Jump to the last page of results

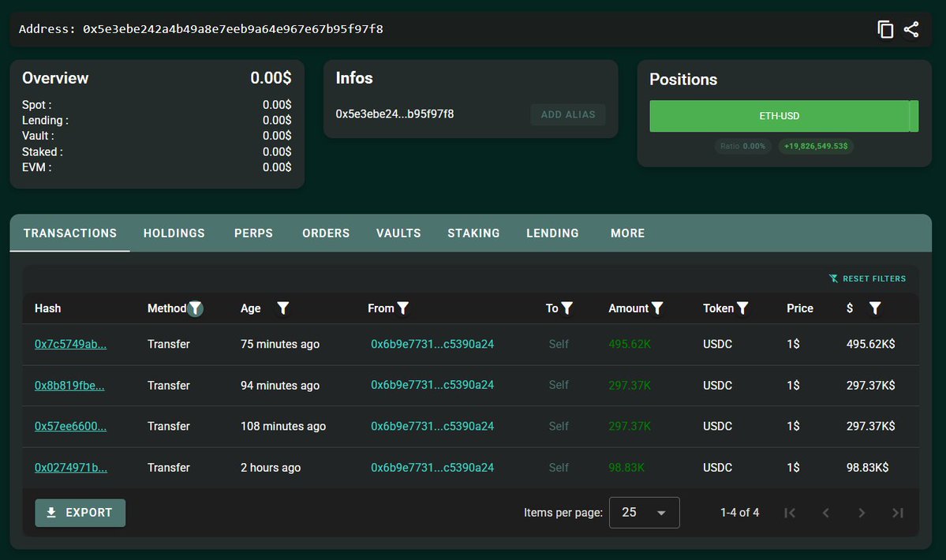click(898, 513)
